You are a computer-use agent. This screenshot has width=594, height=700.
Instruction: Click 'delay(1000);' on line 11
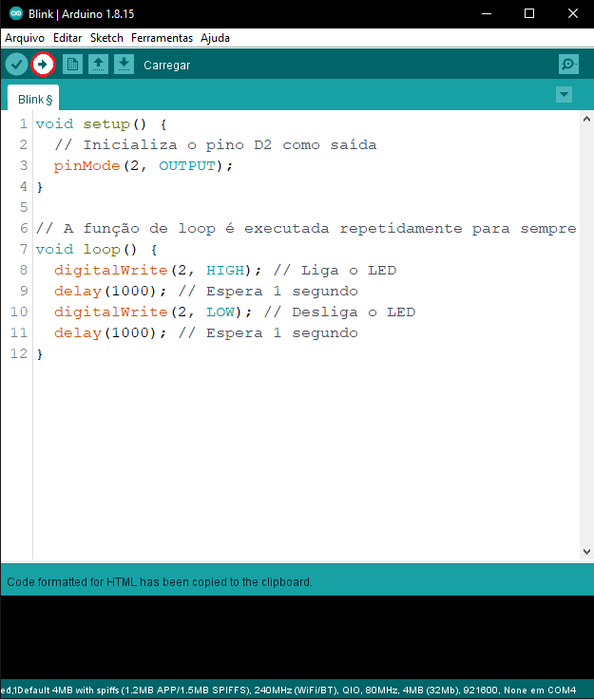point(110,333)
